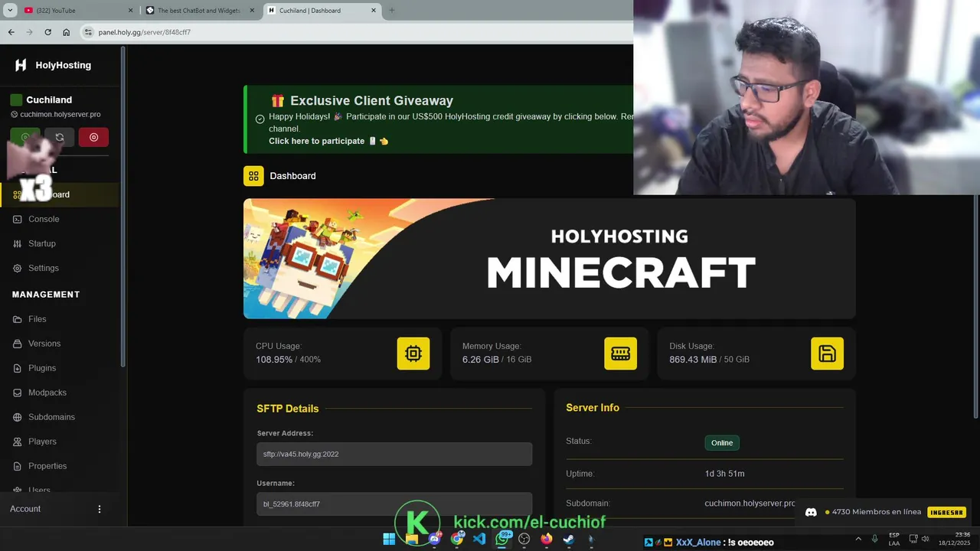
Task: Click subdomain value cuchimon.holyserver.pro in Server Info
Action: [750, 504]
